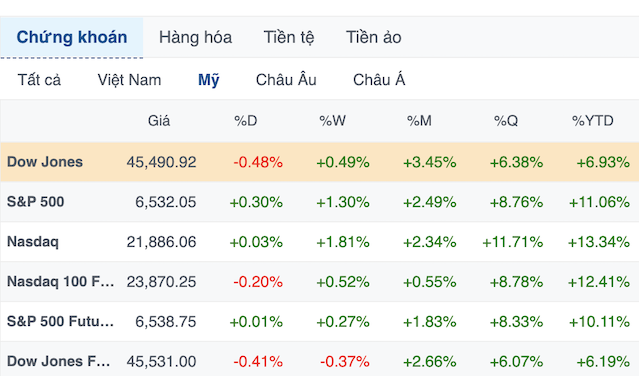
Task: Open the Nasdaq index link
Action: 33,242
